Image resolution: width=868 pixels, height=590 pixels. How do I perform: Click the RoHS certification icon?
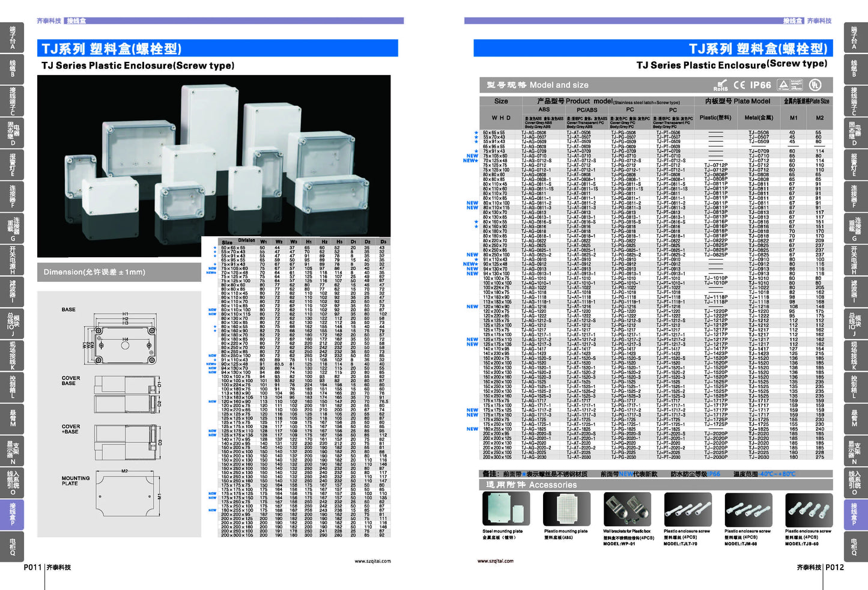[720, 85]
